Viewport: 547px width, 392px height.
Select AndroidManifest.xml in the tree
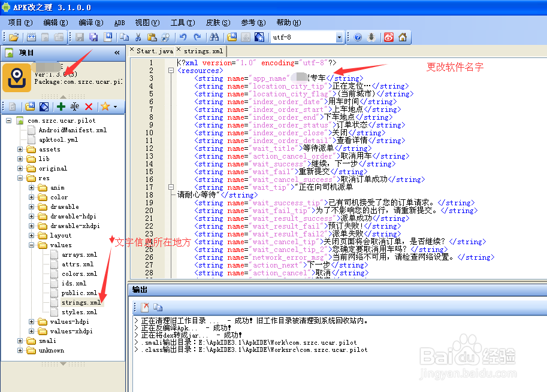[x=72, y=130]
